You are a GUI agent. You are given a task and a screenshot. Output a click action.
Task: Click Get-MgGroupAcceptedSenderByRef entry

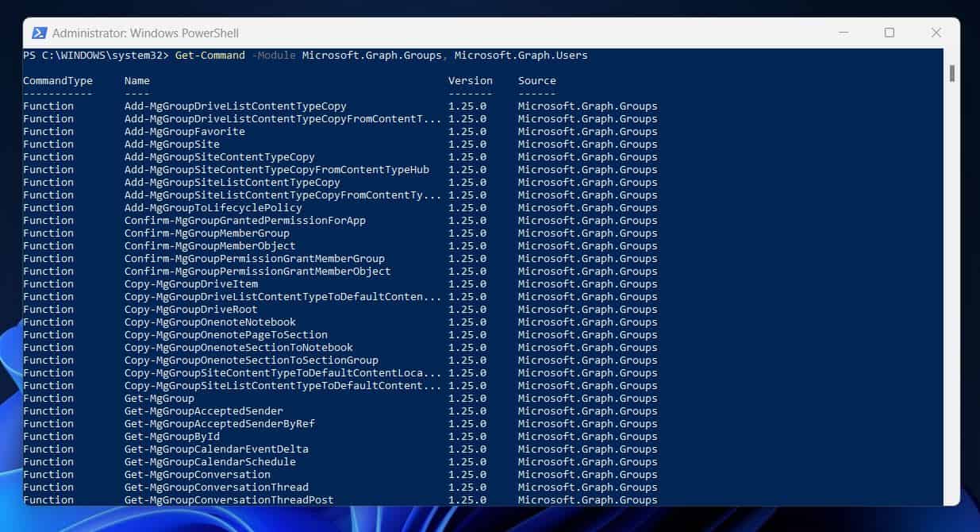220,424
